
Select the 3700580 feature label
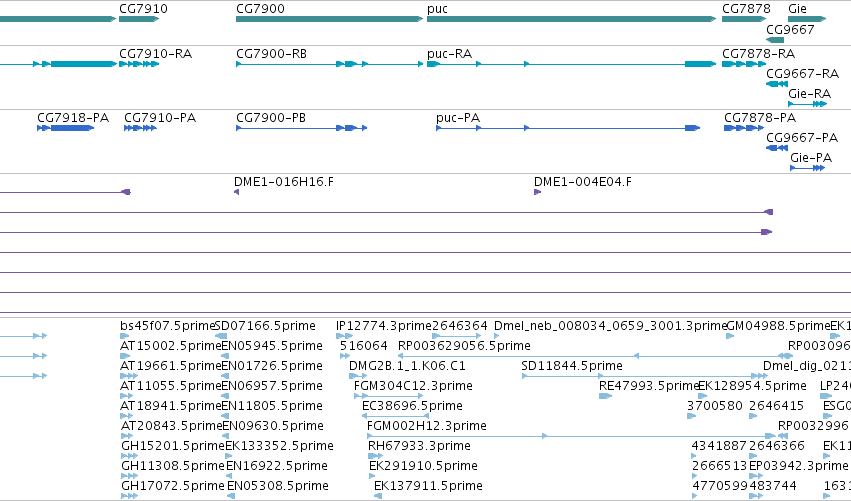pos(715,406)
